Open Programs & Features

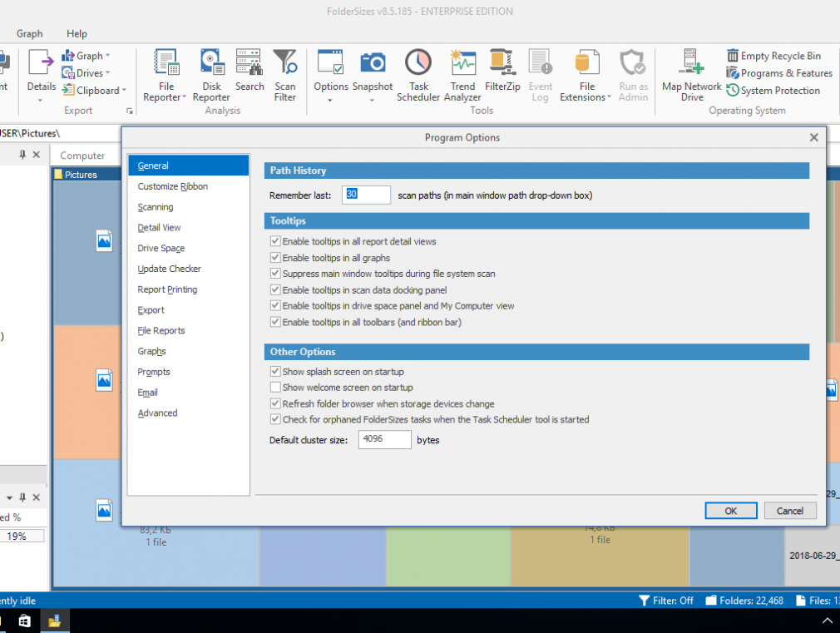(779, 73)
